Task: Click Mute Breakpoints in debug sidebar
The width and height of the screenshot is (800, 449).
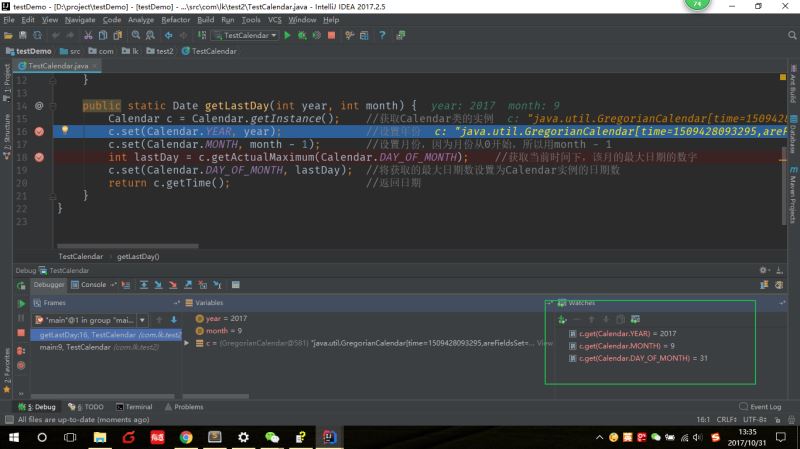Action: [20, 365]
